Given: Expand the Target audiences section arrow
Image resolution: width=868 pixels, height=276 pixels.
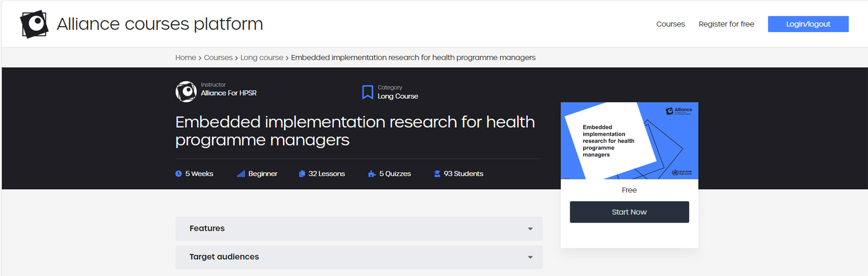Looking at the screenshot, I should click(x=530, y=257).
